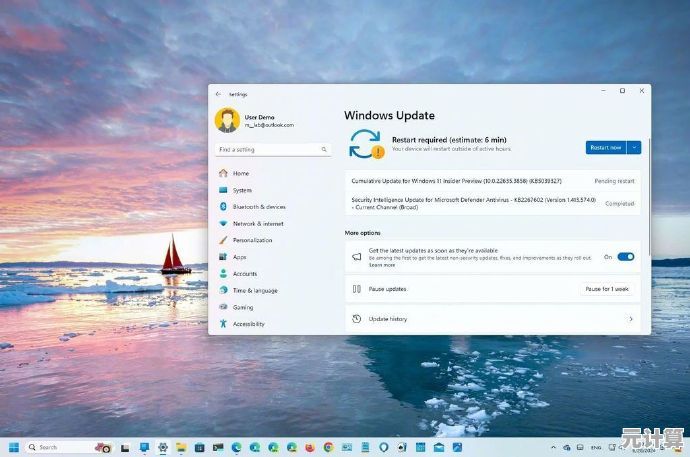The height and width of the screenshot is (457, 690).
Task: Open the Pause for 1 week selector
Action: click(x=607, y=289)
